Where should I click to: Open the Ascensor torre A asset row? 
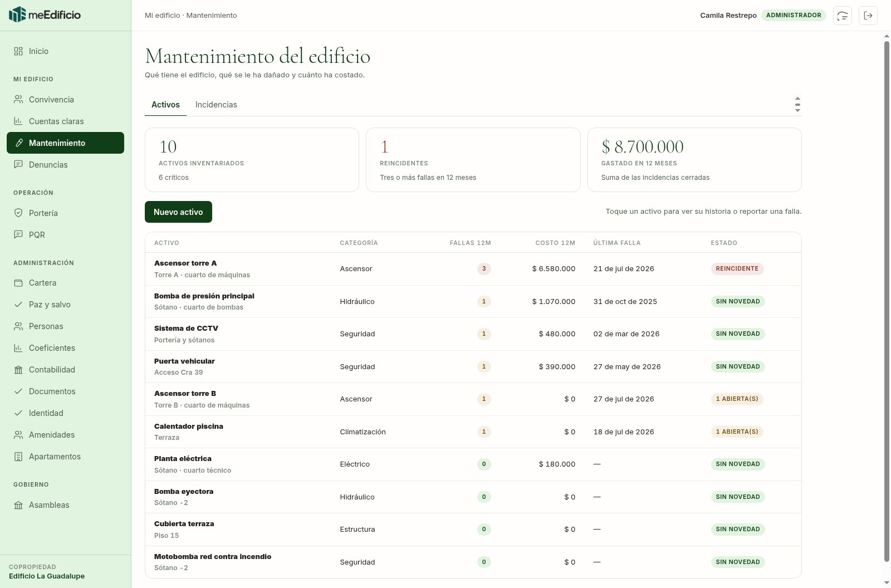(x=473, y=269)
